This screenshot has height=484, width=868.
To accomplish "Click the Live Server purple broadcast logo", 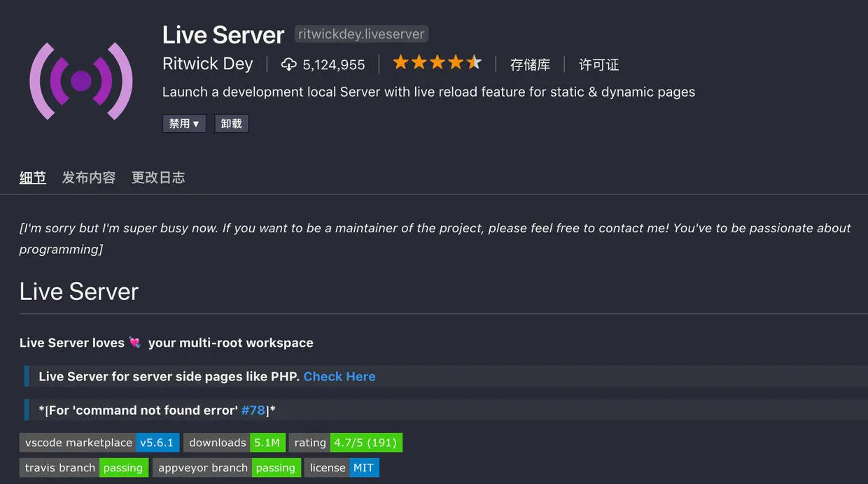I will point(81,81).
